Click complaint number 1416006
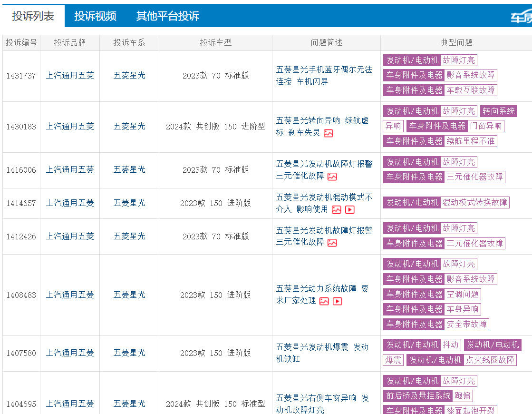532x414 pixels. tap(21, 170)
